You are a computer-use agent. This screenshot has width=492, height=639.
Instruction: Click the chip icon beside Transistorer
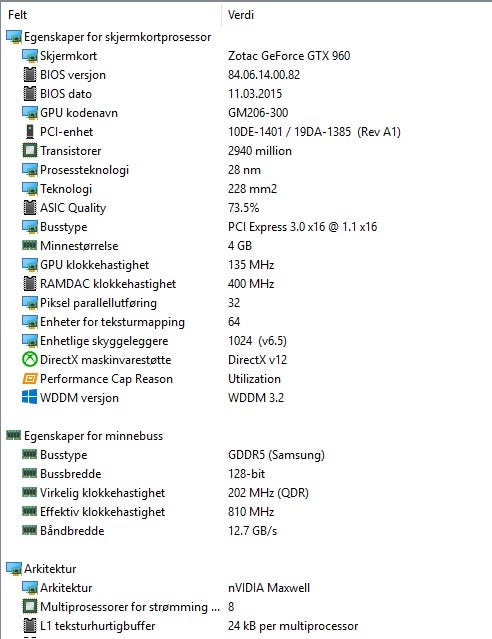pyautogui.click(x=29, y=150)
